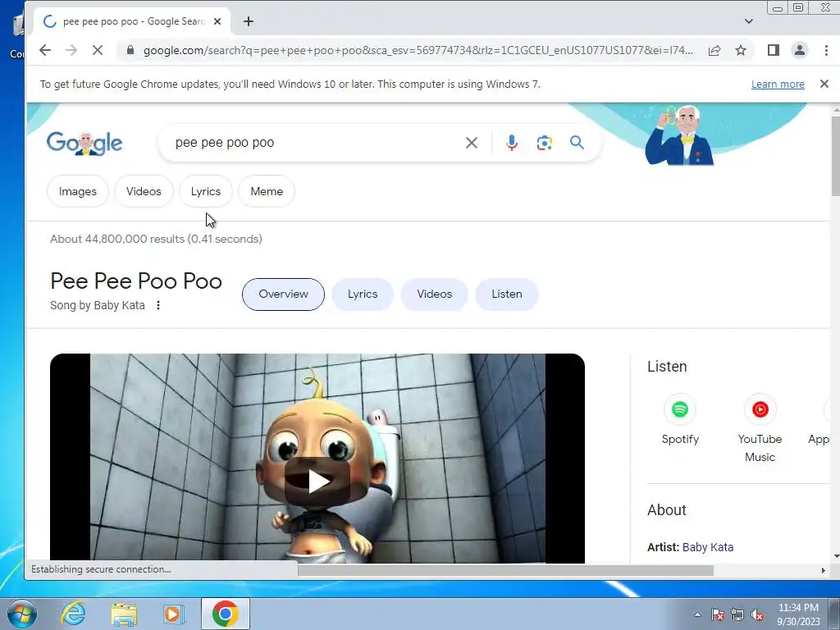Select the Overview song tab

pyautogui.click(x=283, y=294)
